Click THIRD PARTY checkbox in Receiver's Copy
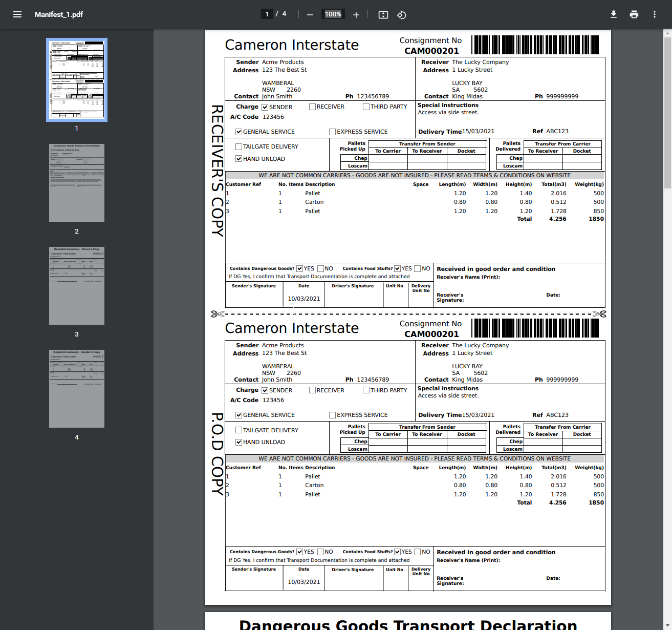The image size is (672, 630). tap(366, 107)
